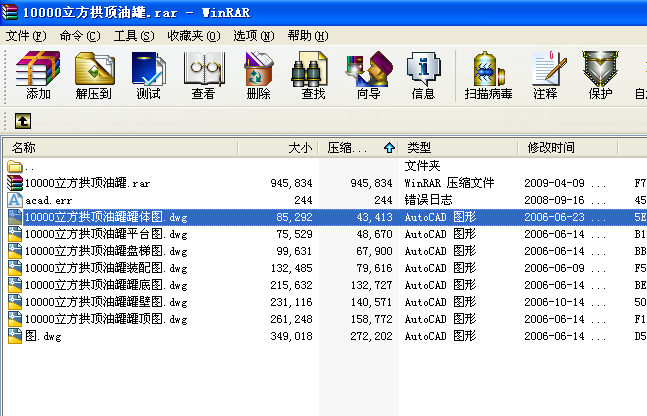Open the 帮助(H) menu

click(308, 36)
